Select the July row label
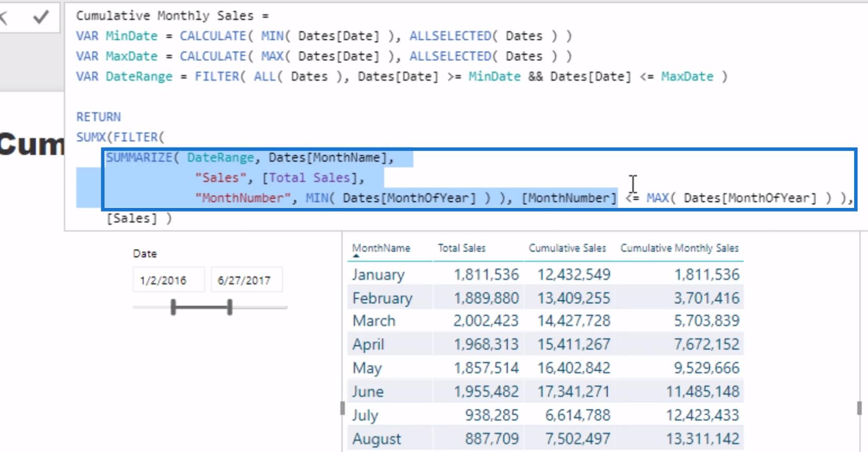Screen dimensions: 868x452 [365, 415]
